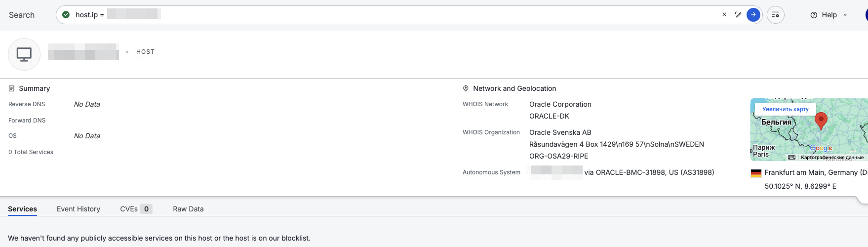Click the red map location pin
868x247 pixels.
coord(821,120)
